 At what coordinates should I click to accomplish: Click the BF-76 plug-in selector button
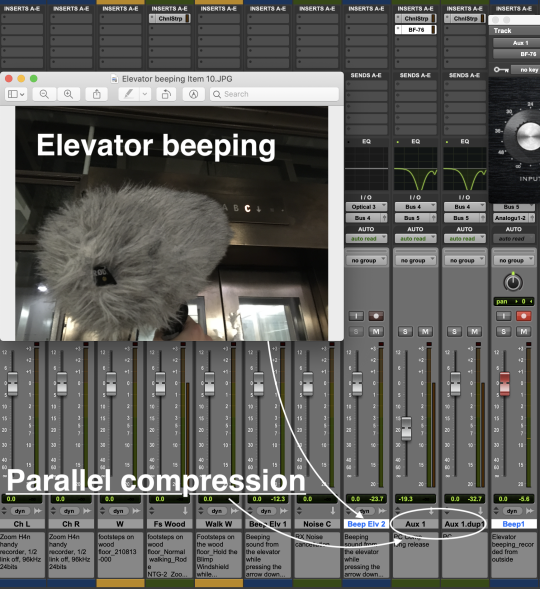click(517, 54)
